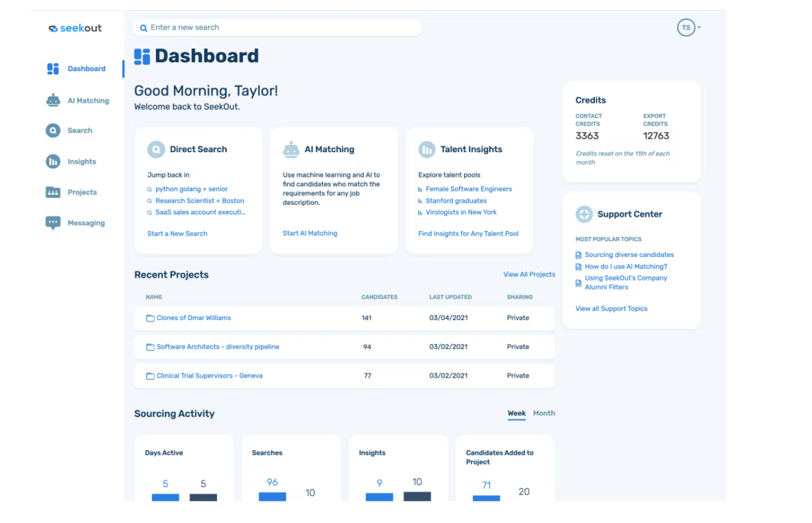The image size is (812, 523).
Task: Click the SeekOut logo
Action: pyautogui.click(x=75, y=28)
